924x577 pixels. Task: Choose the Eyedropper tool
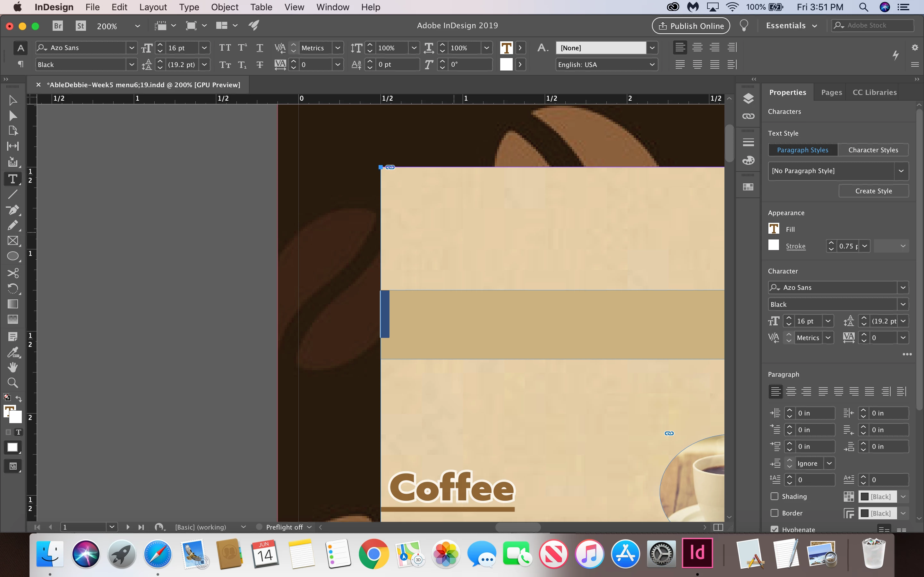click(x=13, y=352)
